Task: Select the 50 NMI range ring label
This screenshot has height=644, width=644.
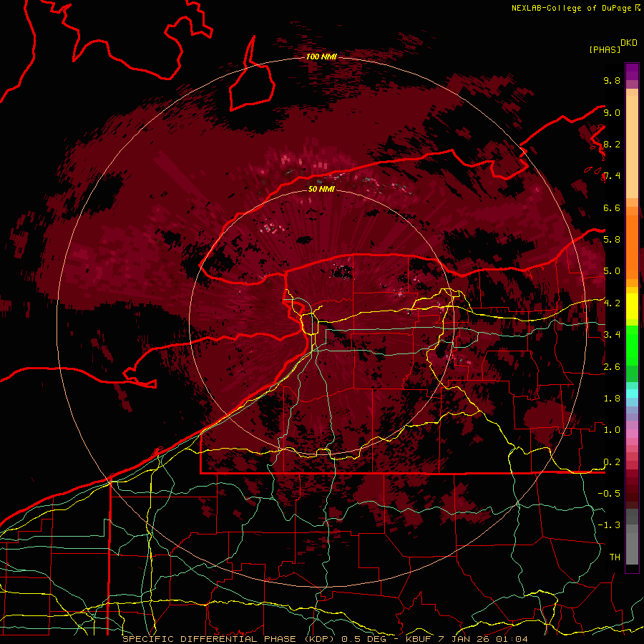Action: 321,189
